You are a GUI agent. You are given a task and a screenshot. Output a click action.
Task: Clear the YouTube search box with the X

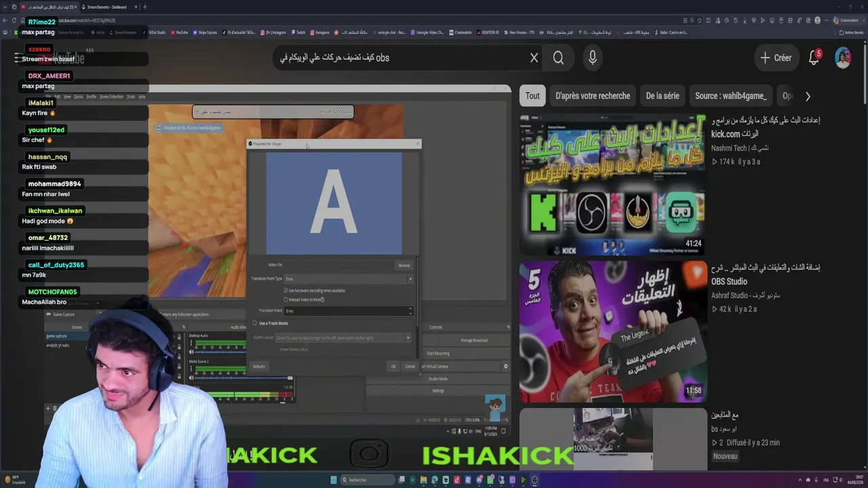(x=534, y=58)
